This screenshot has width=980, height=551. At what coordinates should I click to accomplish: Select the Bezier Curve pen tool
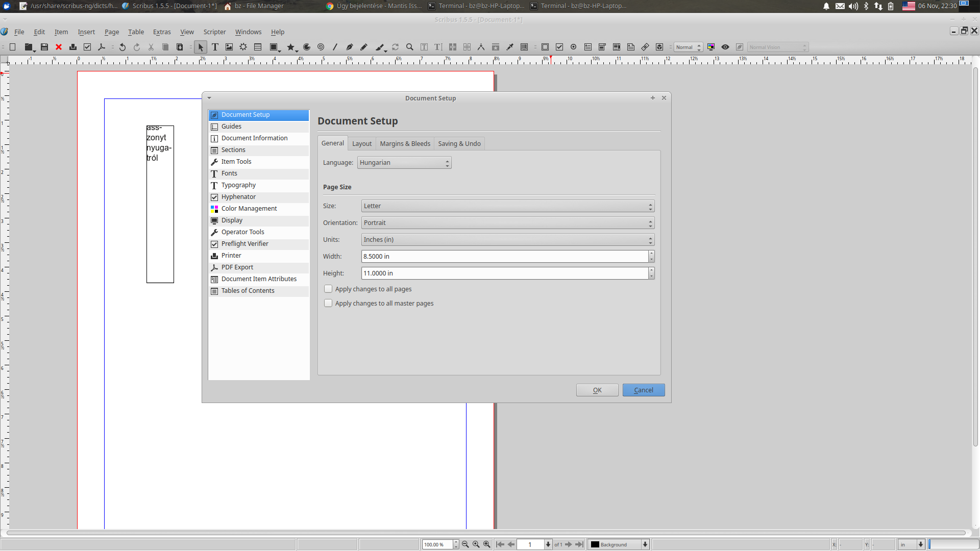coord(349,47)
